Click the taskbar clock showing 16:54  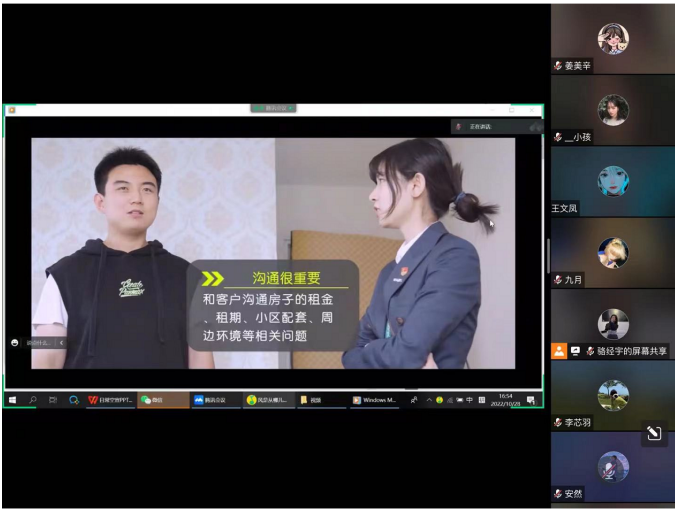[x=506, y=400]
